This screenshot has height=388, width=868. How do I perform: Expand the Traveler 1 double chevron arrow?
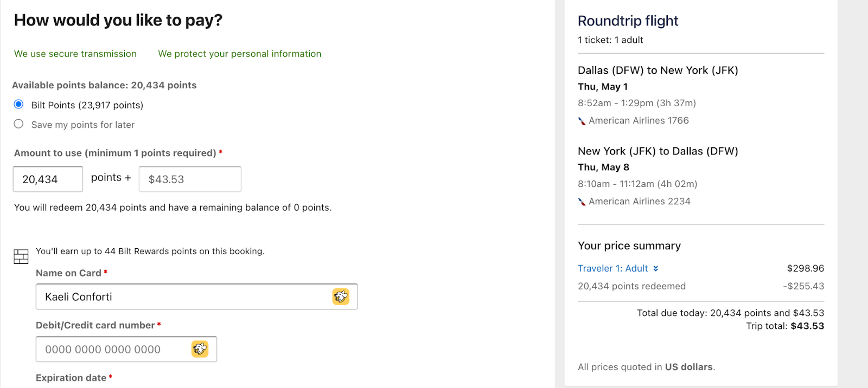[x=656, y=269]
